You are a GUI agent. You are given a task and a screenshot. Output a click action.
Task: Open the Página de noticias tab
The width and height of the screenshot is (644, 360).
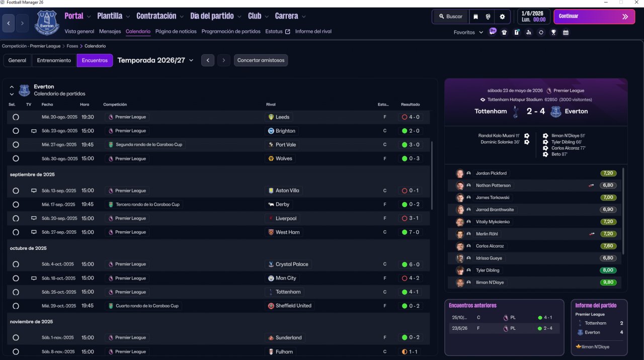coord(176,31)
